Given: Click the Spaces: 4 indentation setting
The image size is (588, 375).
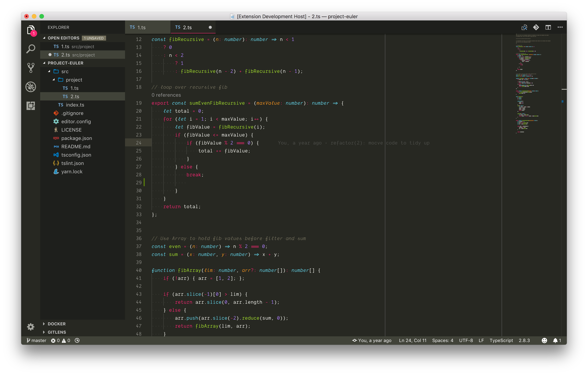Looking at the screenshot, I should tap(443, 340).
